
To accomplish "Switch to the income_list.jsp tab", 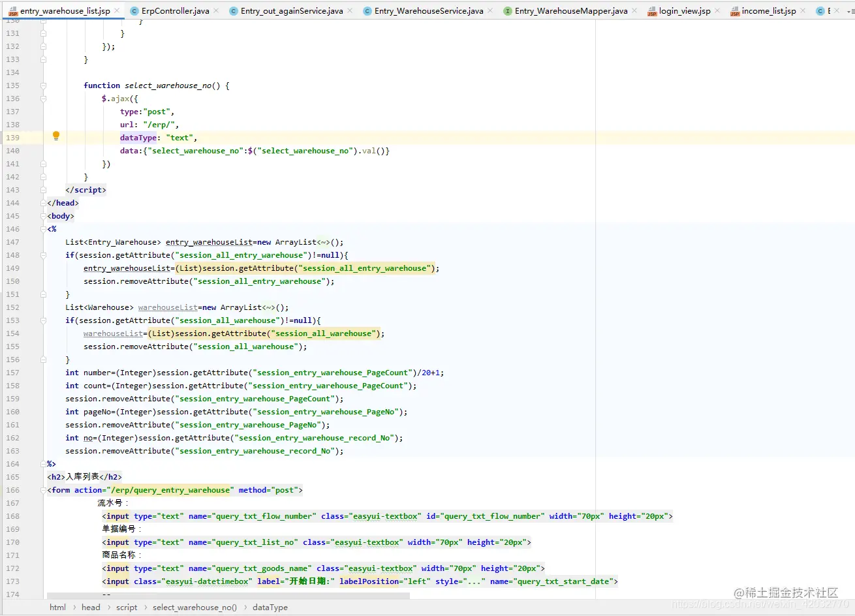I will click(x=769, y=11).
